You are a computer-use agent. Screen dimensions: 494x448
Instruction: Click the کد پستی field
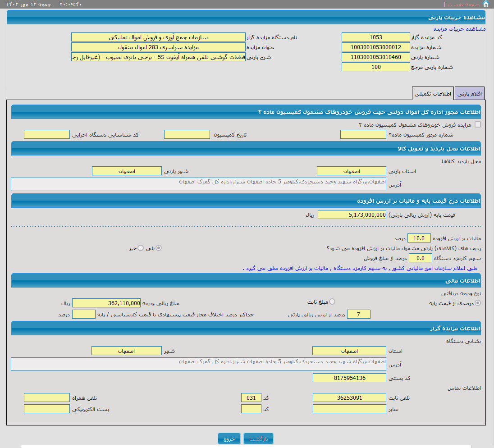click(349, 378)
